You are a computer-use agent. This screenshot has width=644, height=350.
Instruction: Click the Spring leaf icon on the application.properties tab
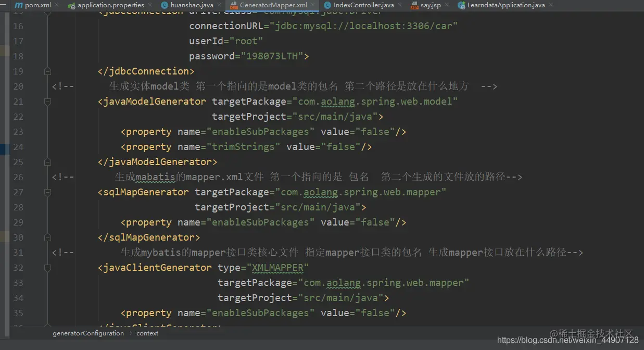(71, 5)
